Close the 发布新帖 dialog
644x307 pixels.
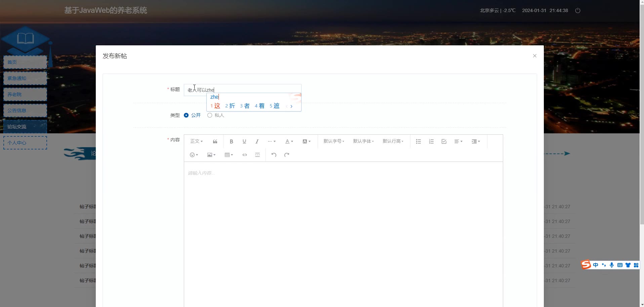(535, 56)
